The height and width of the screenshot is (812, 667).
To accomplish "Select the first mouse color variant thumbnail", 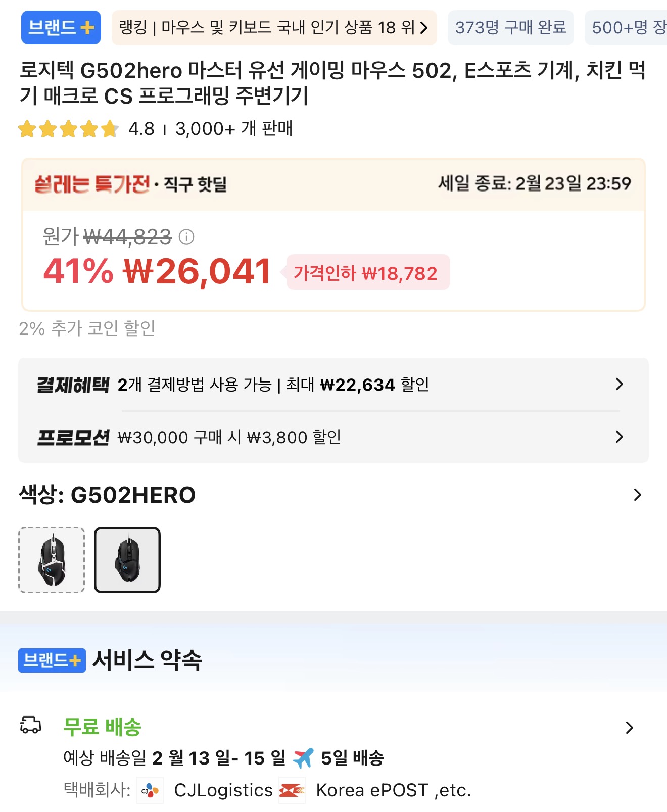I will 52,560.
